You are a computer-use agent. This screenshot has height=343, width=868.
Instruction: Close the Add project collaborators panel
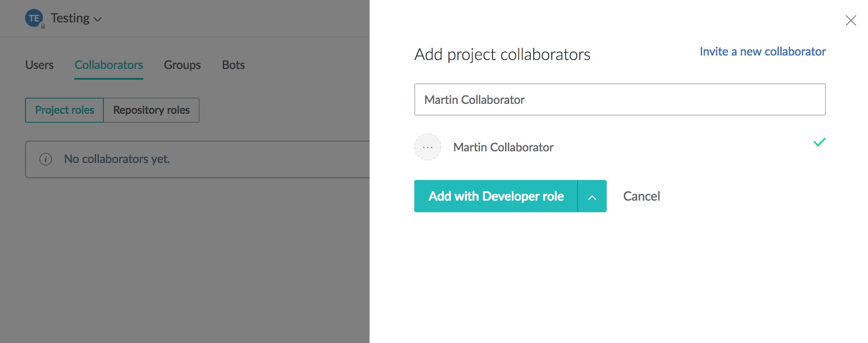tap(851, 20)
